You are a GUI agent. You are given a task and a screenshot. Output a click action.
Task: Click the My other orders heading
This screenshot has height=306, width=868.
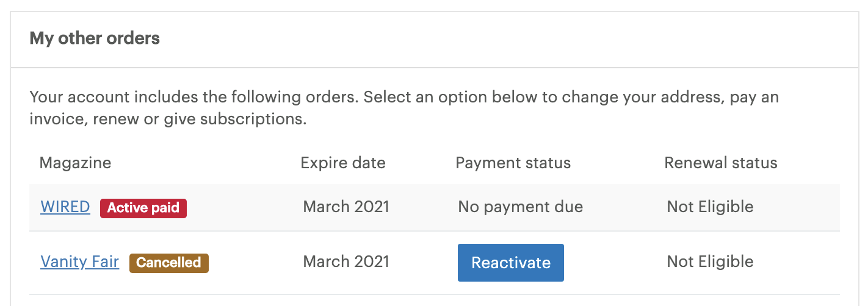[95, 38]
